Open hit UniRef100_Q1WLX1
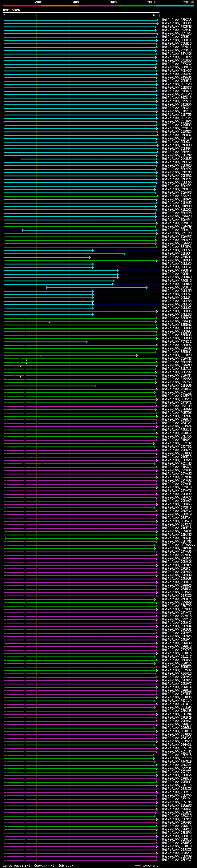Screen dimensions: 197x868 [x=176, y=23]
